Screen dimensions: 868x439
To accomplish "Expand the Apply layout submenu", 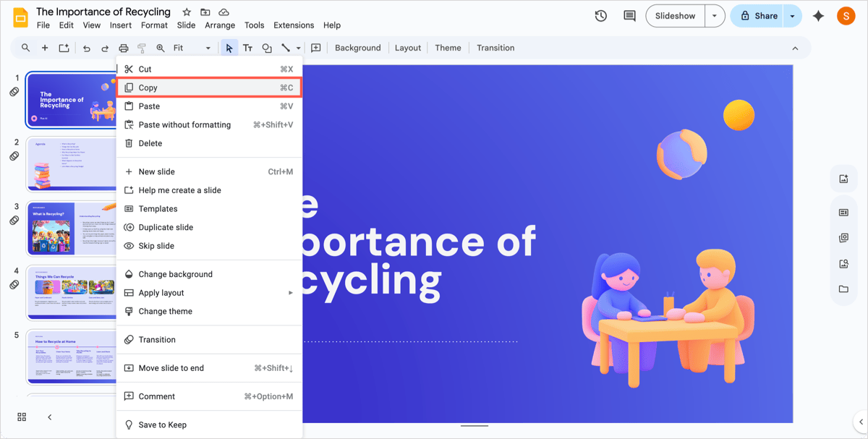I will click(x=291, y=293).
